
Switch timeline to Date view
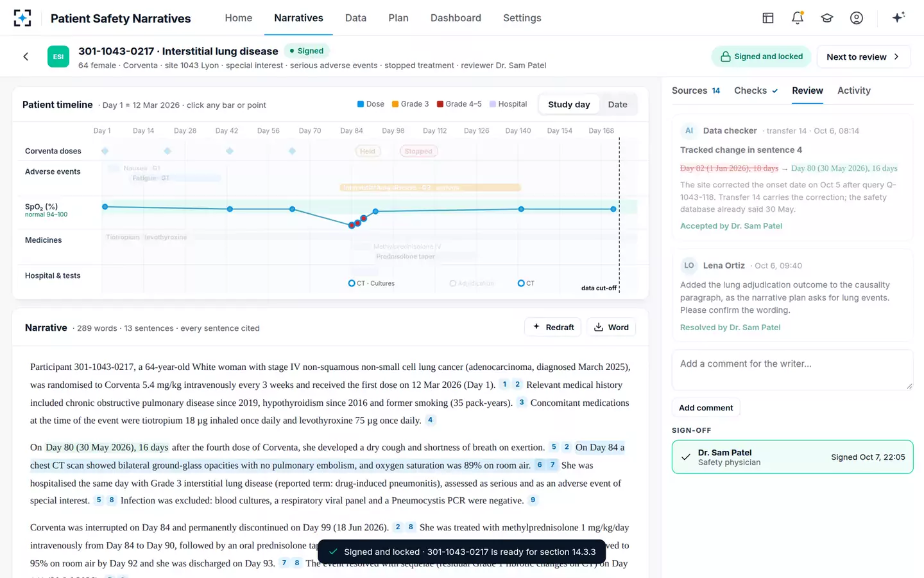coord(617,104)
